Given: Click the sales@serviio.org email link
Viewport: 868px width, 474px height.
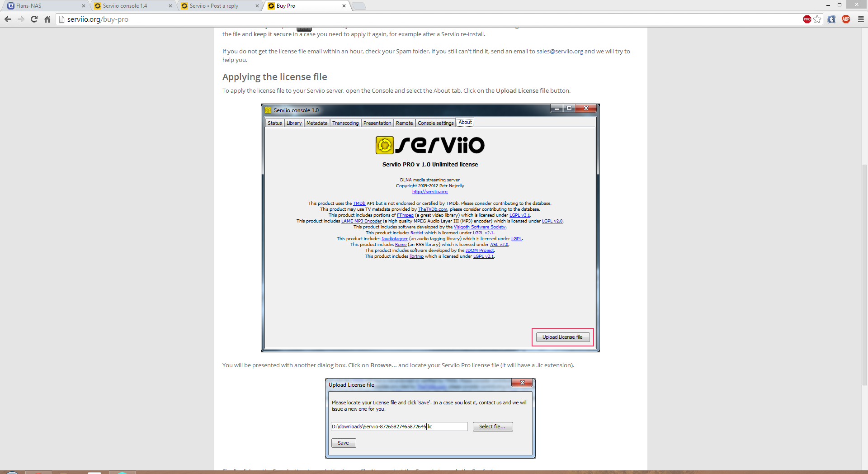Looking at the screenshot, I should click(x=560, y=51).
